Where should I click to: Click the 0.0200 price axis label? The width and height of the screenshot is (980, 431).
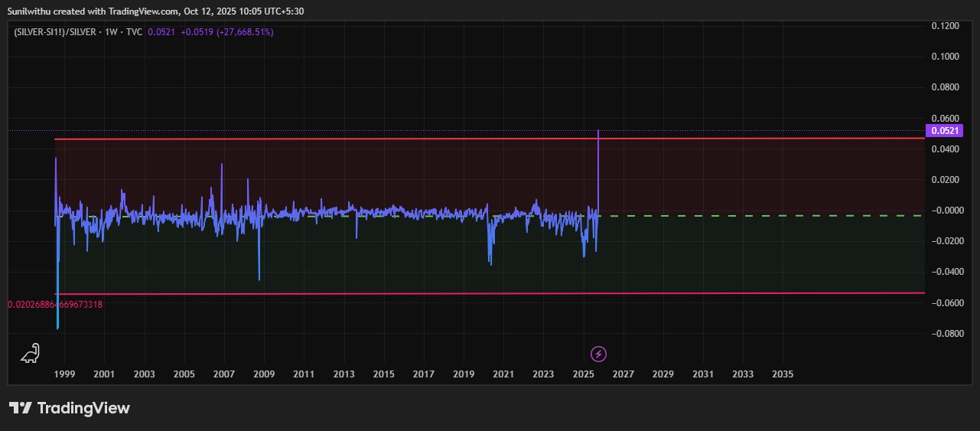946,179
